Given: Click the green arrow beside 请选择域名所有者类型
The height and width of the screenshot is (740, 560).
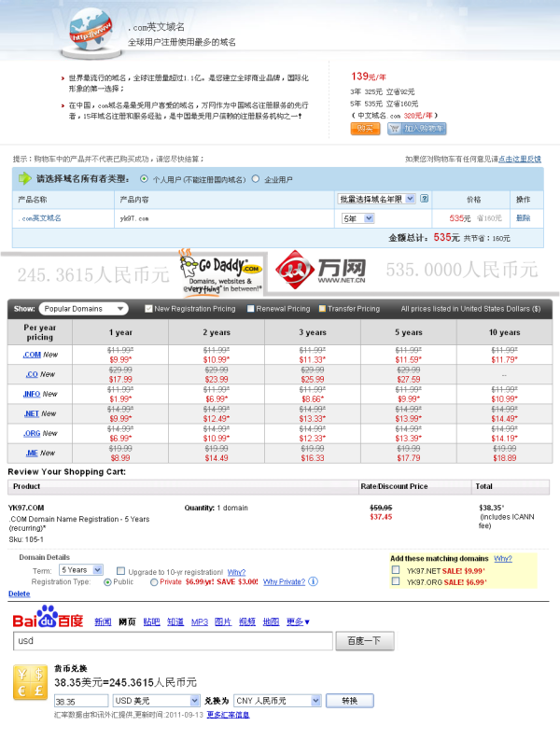Looking at the screenshot, I should pyautogui.click(x=24, y=179).
